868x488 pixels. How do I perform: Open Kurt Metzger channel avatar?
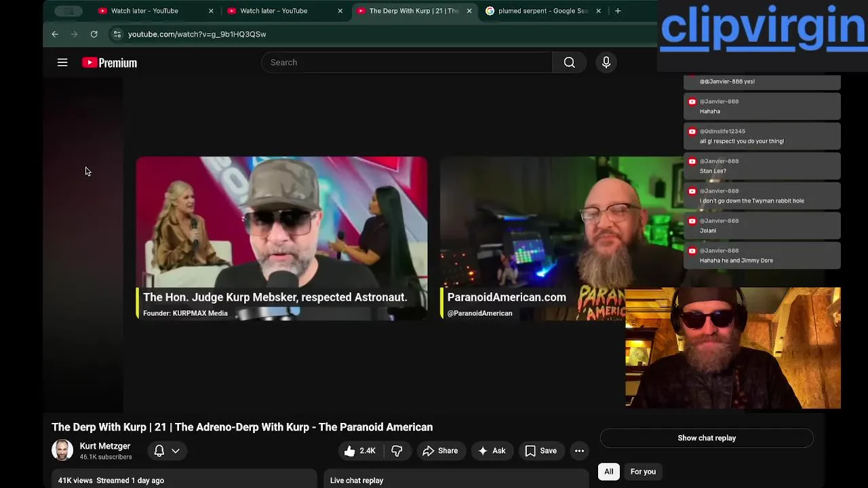(x=62, y=450)
